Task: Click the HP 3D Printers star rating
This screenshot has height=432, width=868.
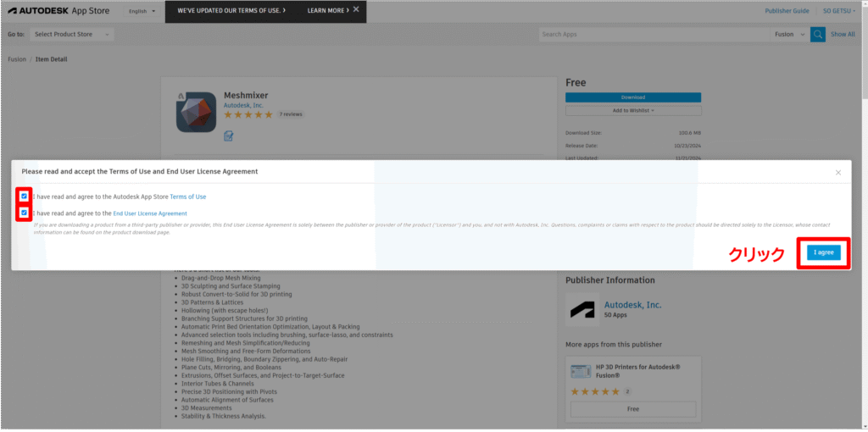Action: pyautogui.click(x=595, y=391)
